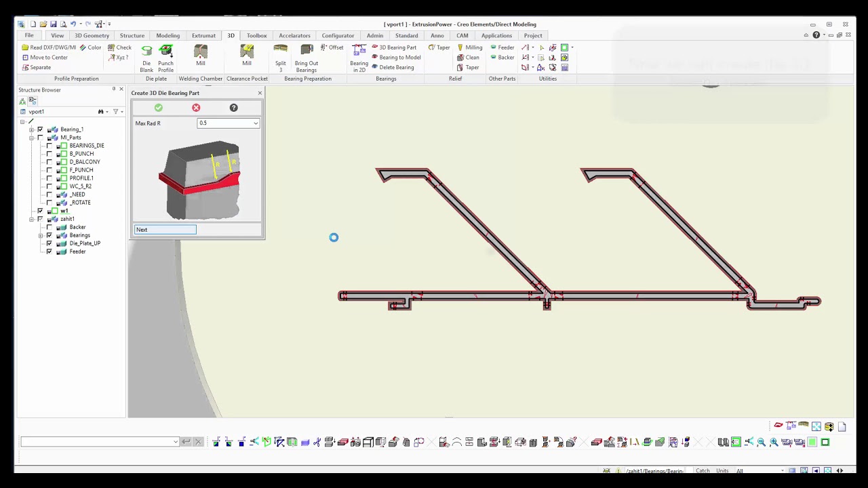Check the BEARINGS_DIE checkbox
This screenshot has height=488, width=868.
[x=49, y=146]
